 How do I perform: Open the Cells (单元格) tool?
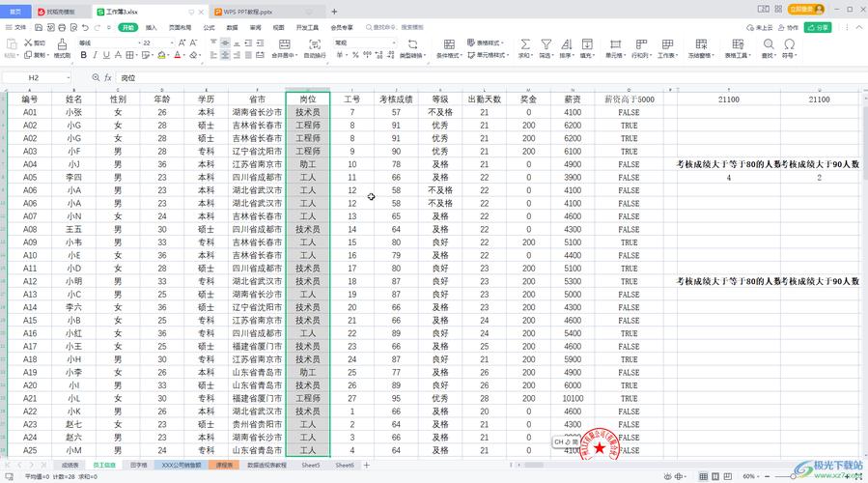pyautogui.click(x=615, y=48)
